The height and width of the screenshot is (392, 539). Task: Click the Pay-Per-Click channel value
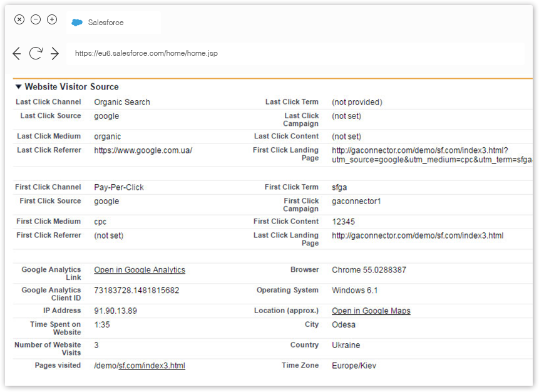(x=119, y=187)
